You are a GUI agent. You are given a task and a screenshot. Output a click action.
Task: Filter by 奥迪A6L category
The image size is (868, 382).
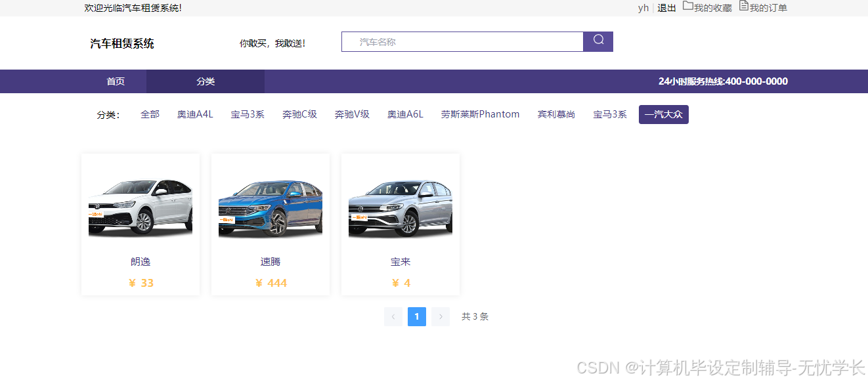[x=405, y=114]
